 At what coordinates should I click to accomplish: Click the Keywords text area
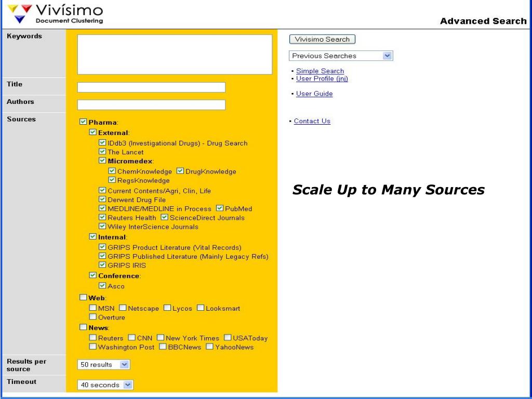pos(175,54)
